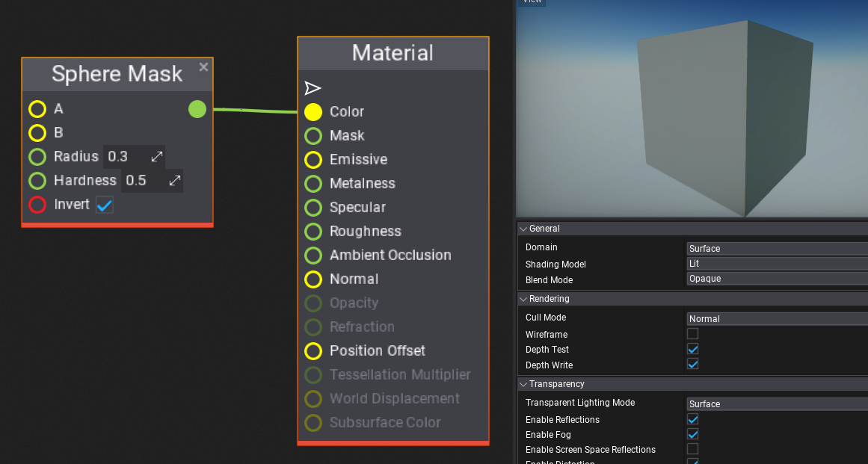Viewport: 868px width, 464px height.
Task: Toggle Enable Fog checkbox
Action: click(692, 434)
